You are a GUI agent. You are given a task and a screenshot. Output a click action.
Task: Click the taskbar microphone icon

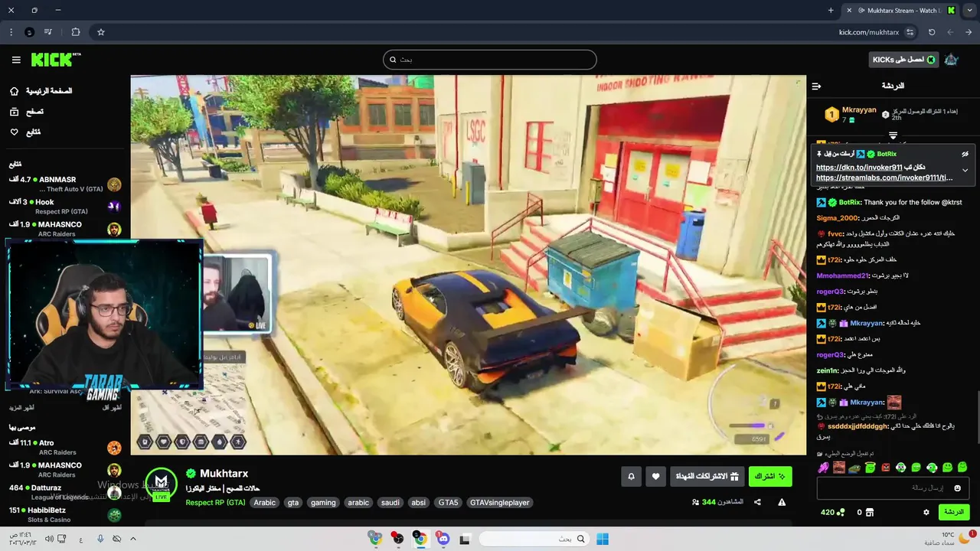click(x=100, y=539)
